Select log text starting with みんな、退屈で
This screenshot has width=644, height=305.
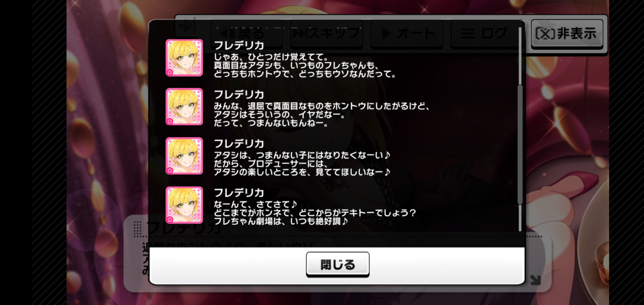[x=321, y=115]
